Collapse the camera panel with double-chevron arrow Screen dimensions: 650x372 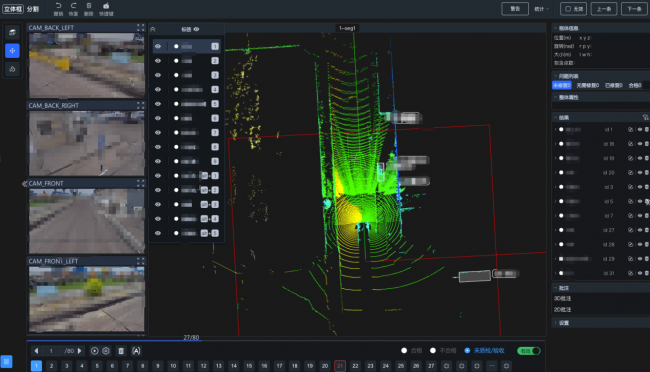pos(24,183)
